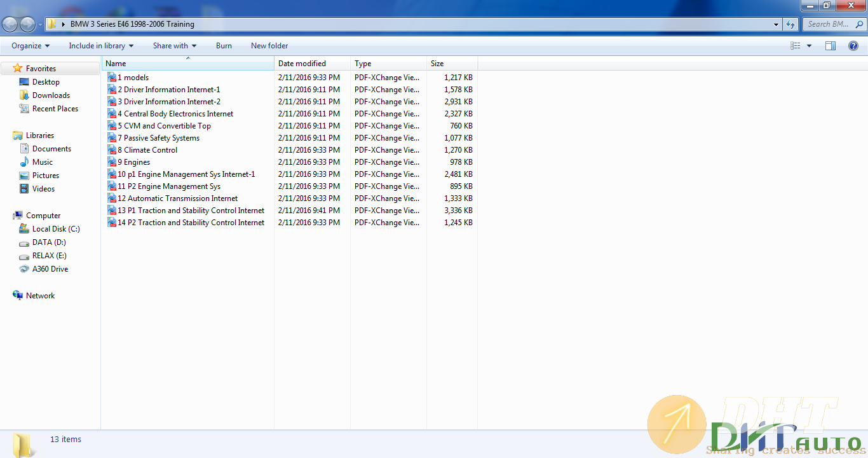Image resolution: width=868 pixels, height=458 pixels.
Task: Click the Desktop icon in sidebar
Action: (24, 82)
